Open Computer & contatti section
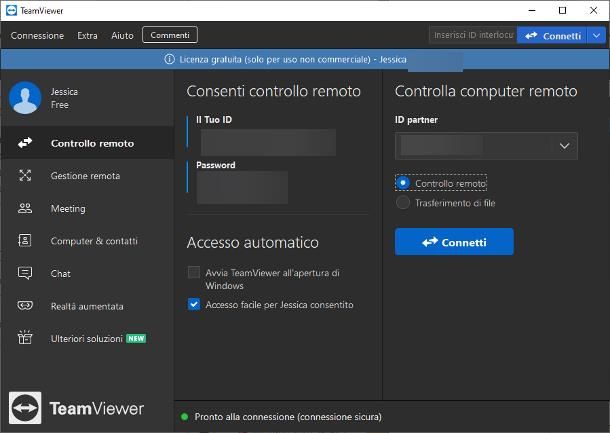Screen dimensions: 610x433 (87, 240)
